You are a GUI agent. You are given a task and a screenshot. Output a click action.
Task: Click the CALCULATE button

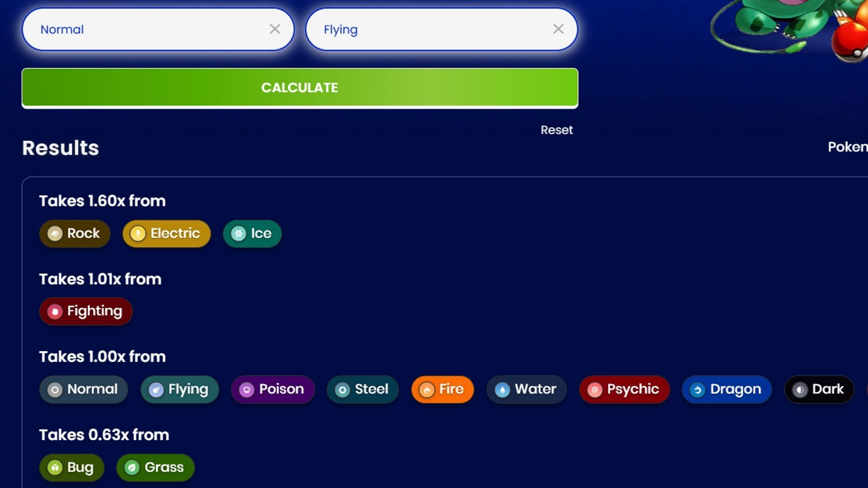(299, 88)
